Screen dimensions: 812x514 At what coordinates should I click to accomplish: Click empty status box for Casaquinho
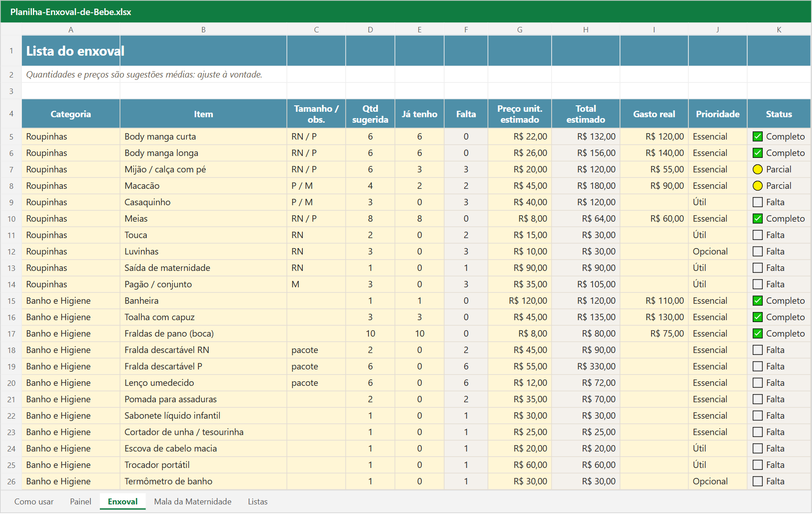coord(757,202)
